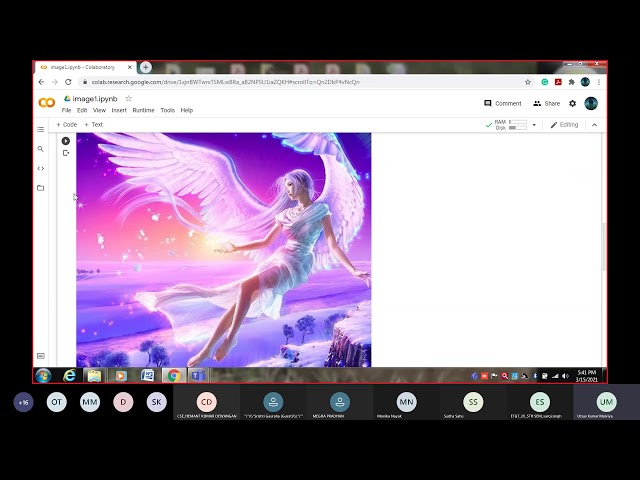Open the Help menu
The image size is (640, 480).
(x=187, y=110)
